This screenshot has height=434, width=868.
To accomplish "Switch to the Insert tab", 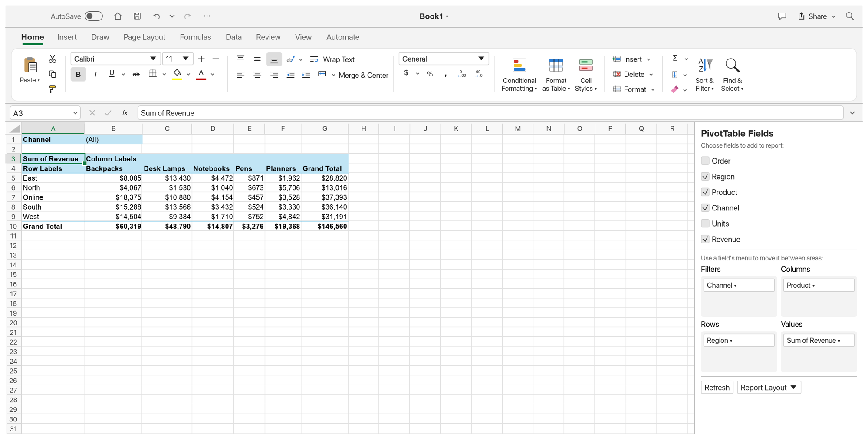I will [67, 37].
